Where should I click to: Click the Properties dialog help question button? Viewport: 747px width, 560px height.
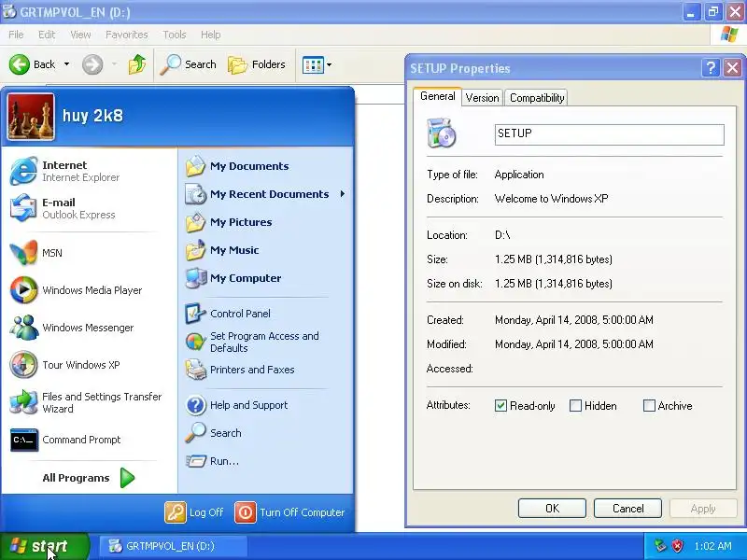coord(710,68)
